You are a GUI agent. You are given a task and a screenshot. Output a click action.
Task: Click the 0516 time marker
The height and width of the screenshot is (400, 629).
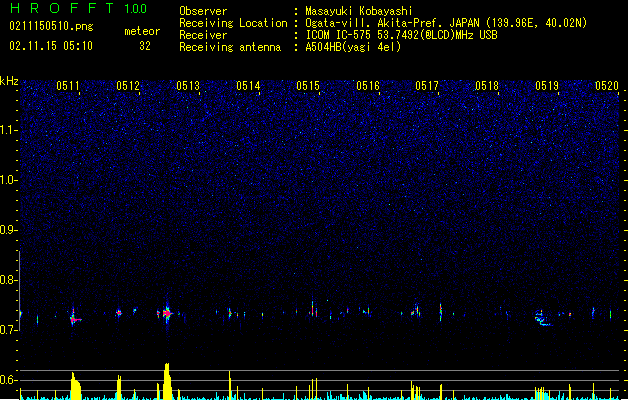[368, 86]
